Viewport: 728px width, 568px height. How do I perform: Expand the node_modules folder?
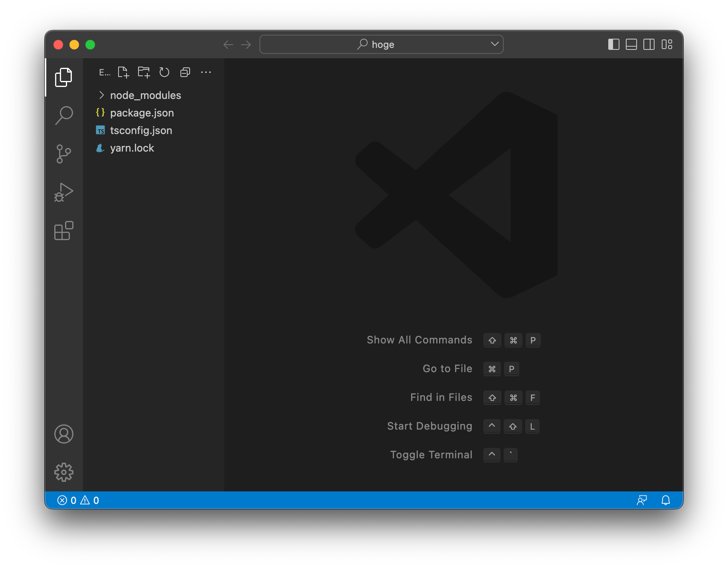click(154, 95)
